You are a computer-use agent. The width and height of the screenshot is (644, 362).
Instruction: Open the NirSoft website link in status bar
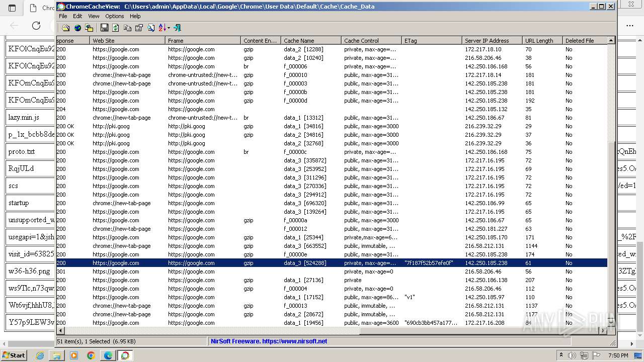tap(269, 341)
